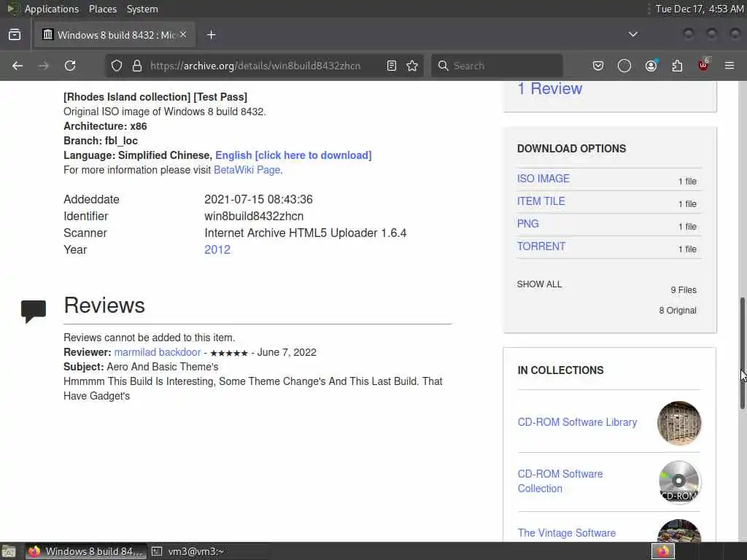This screenshot has width=747, height=560.
Task: Select the Addeddate value 2021-07-15 08:43:36
Action: pyautogui.click(x=258, y=200)
